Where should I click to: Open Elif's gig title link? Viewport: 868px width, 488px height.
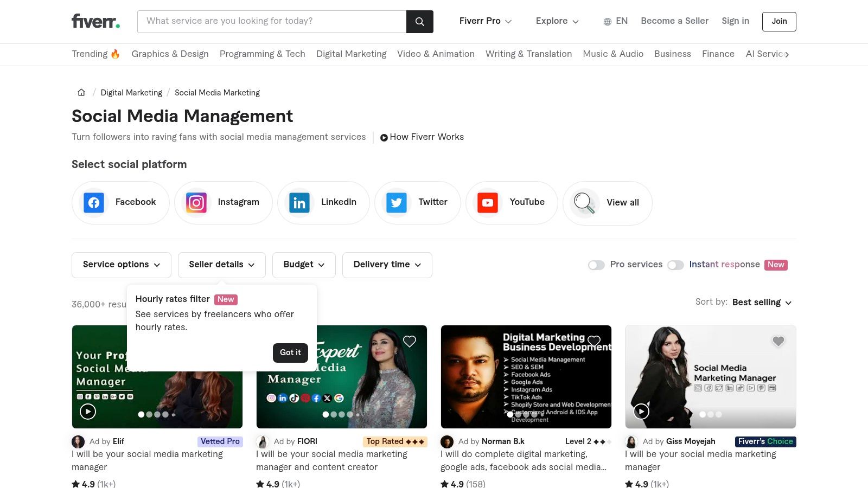pyautogui.click(x=147, y=460)
